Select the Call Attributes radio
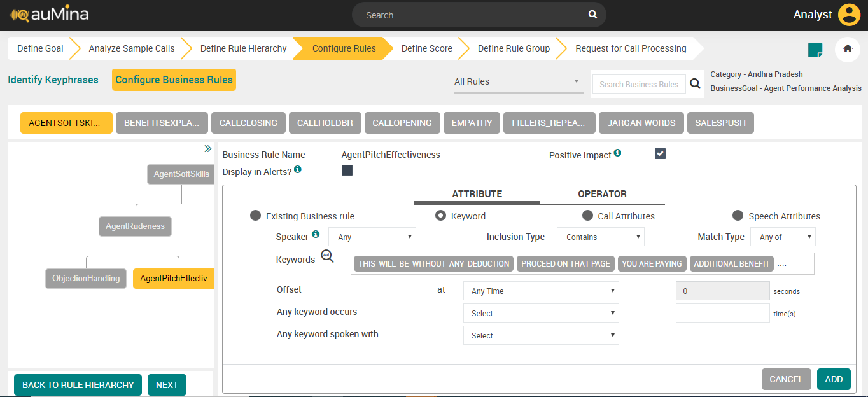 coord(587,216)
